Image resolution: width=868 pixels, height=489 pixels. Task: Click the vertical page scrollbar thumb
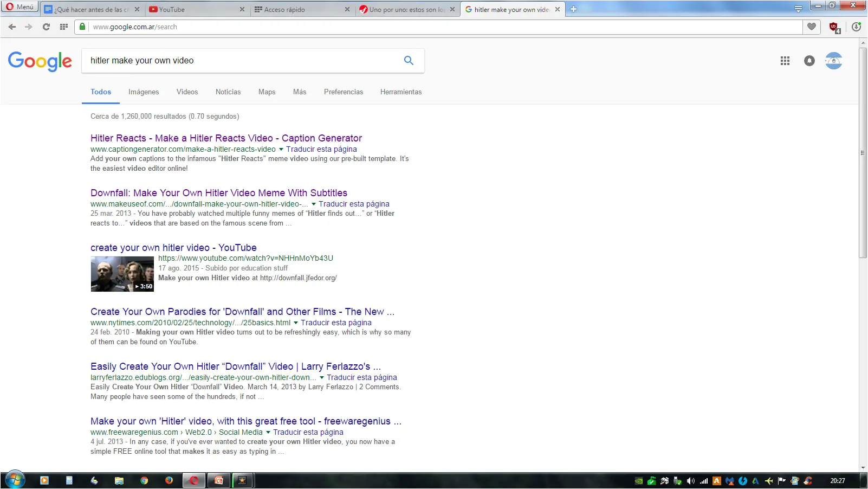(863, 153)
